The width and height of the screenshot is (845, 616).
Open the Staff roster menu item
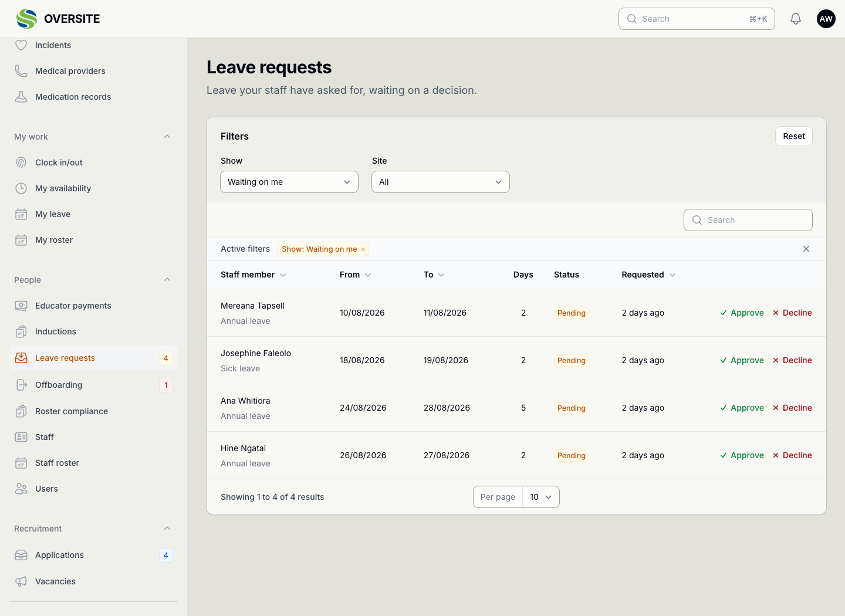coord(93,463)
